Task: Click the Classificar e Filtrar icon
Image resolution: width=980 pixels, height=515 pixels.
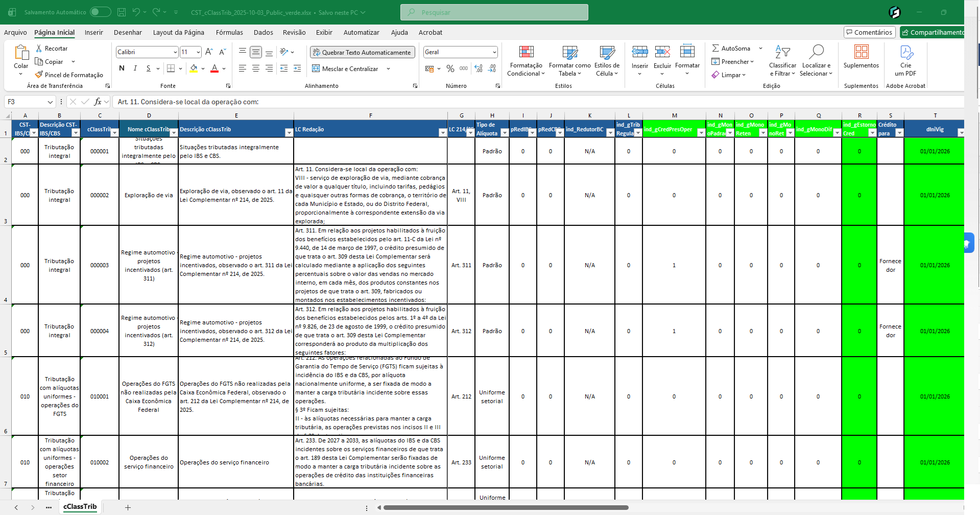Action: (782, 52)
